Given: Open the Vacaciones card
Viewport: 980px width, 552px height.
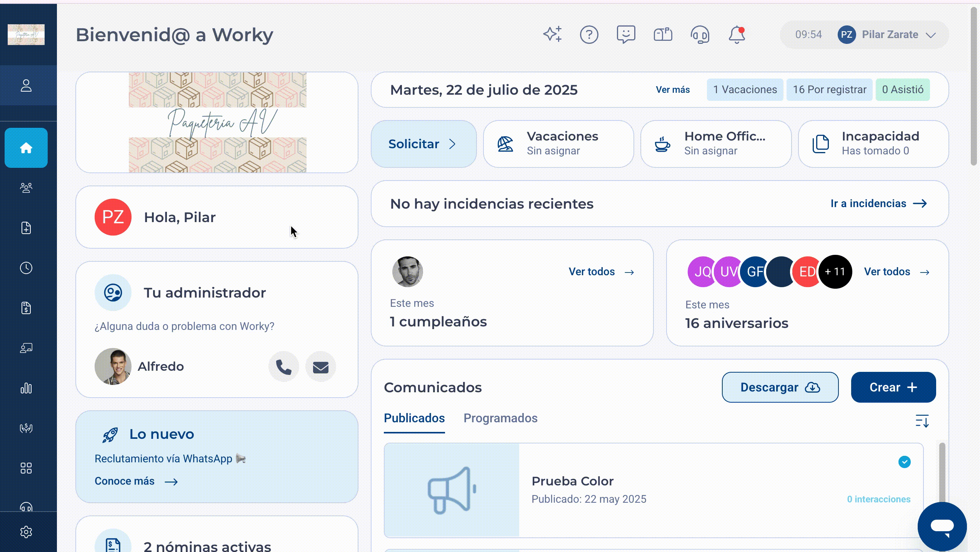Looking at the screenshot, I should point(558,144).
